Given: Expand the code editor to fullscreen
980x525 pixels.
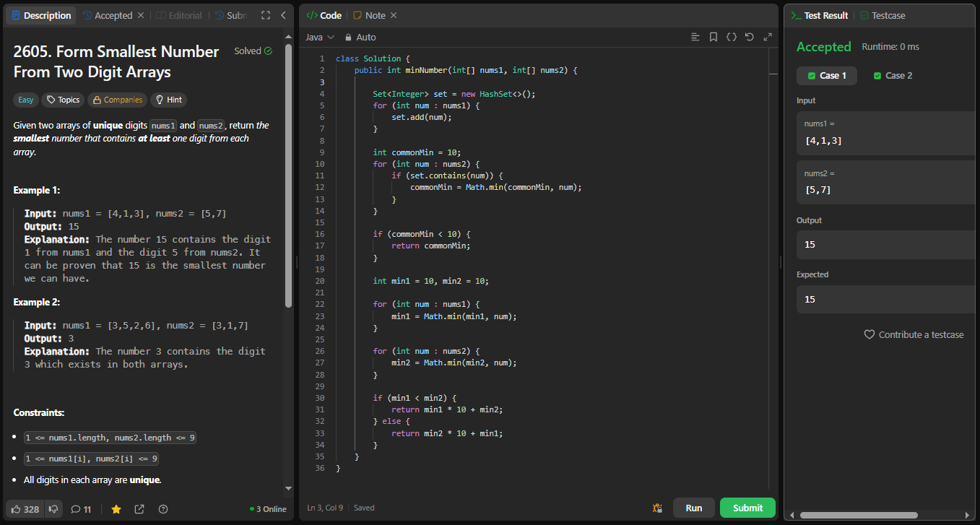Looking at the screenshot, I should tap(767, 37).
